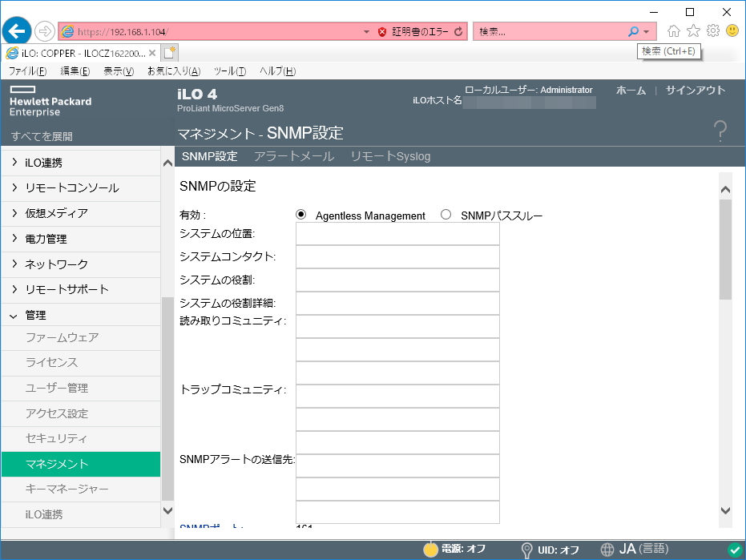The width and height of the screenshot is (746, 560).
Task: Open アクセス設定 in sidebar
Action: tap(81, 413)
